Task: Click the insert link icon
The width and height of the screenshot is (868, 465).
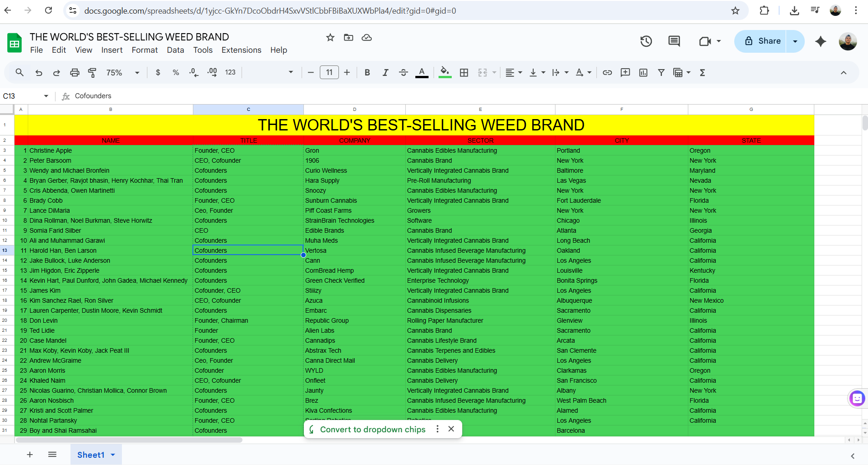Action: (x=607, y=73)
